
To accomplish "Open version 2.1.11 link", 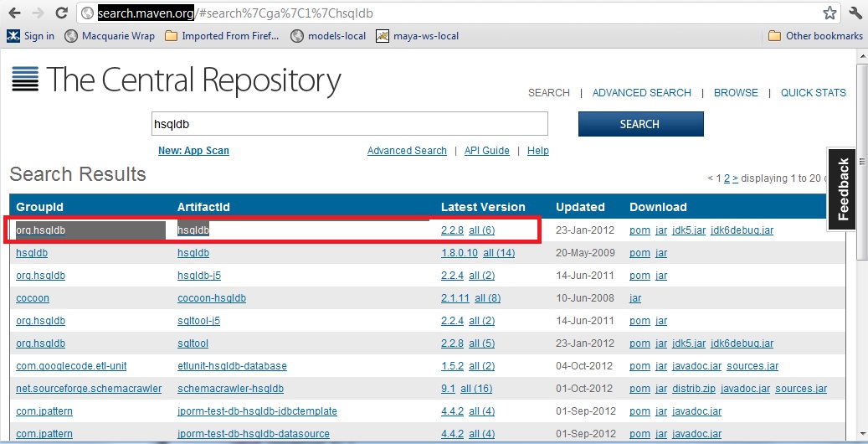I will tap(455, 298).
